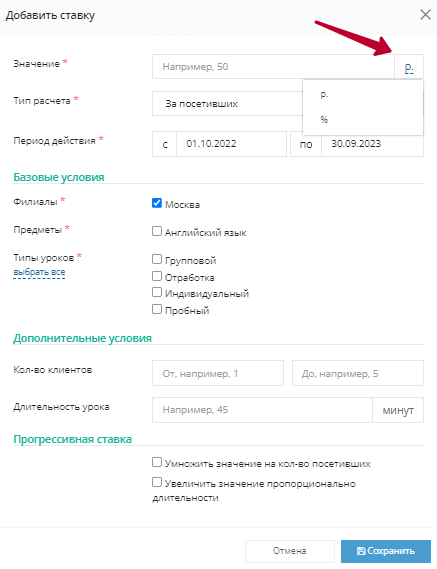Click the Отмена button

[290, 551]
